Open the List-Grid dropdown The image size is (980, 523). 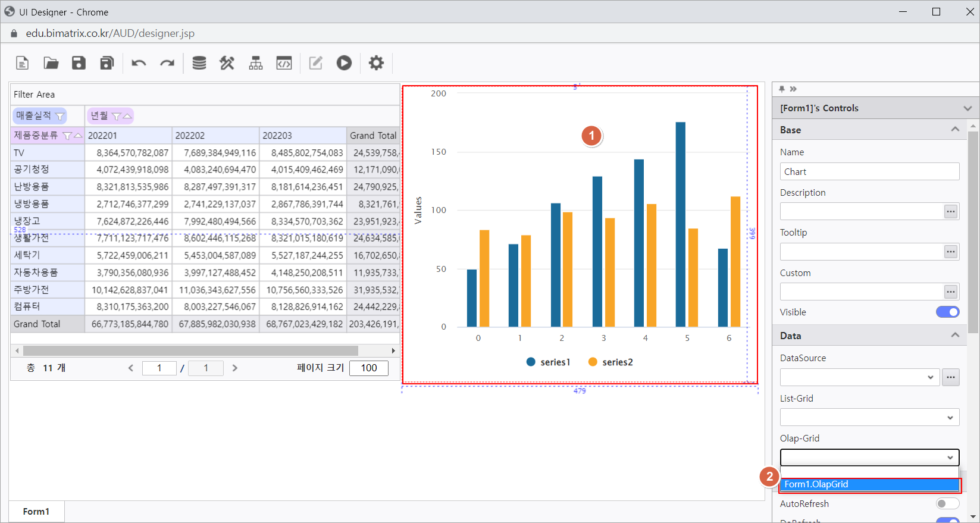[x=869, y=417]
